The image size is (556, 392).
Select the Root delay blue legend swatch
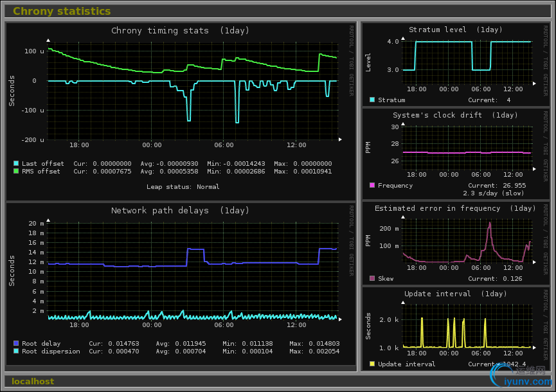pos(16,344)
